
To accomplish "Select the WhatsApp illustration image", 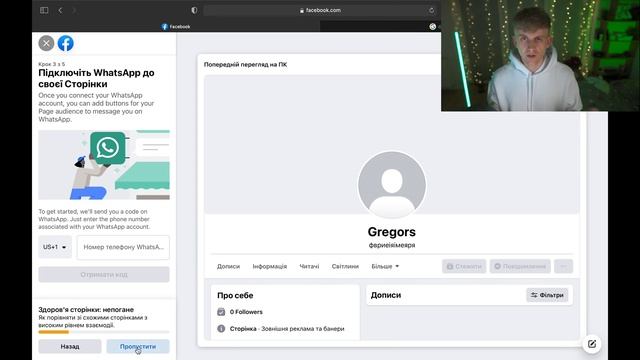I will pyautogui.click(x=104, y=165).
